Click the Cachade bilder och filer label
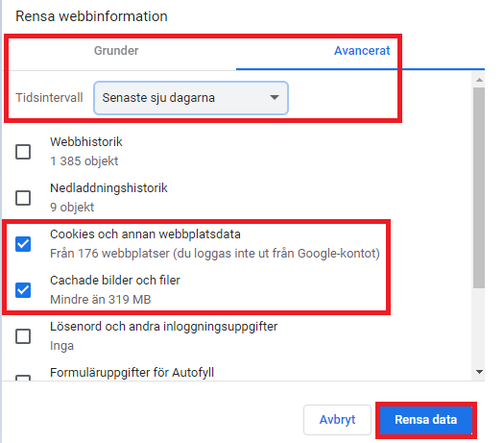The image size is (504, 443). click(x=115, y=281)
